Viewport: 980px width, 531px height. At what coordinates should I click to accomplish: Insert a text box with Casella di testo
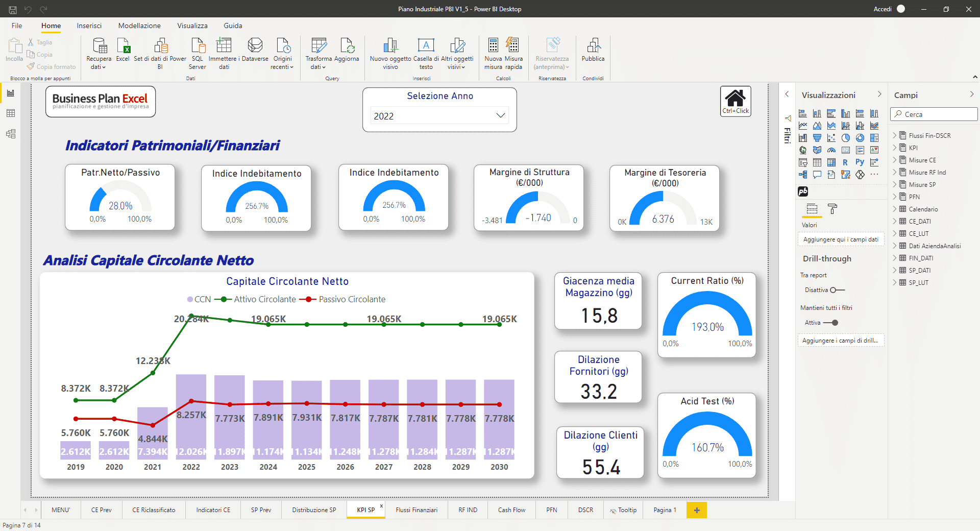[x=426, y=46]
